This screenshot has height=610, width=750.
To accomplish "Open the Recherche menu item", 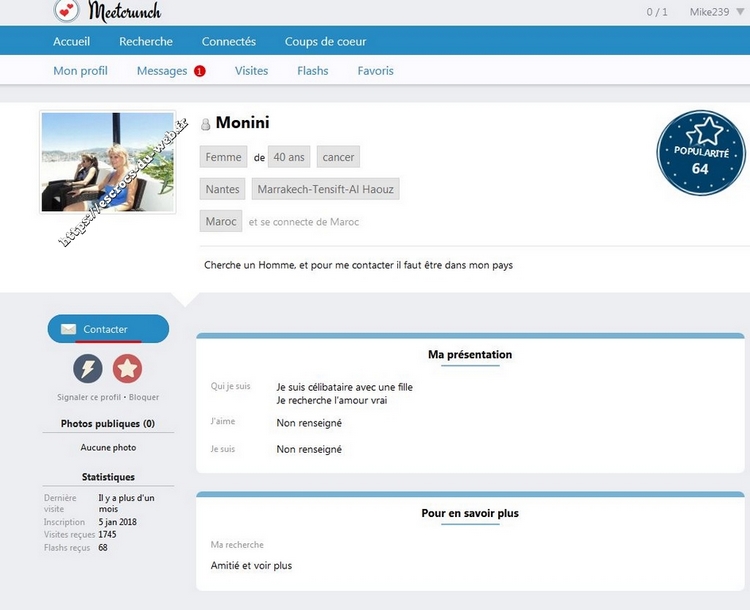I will (x=146, y=42).
